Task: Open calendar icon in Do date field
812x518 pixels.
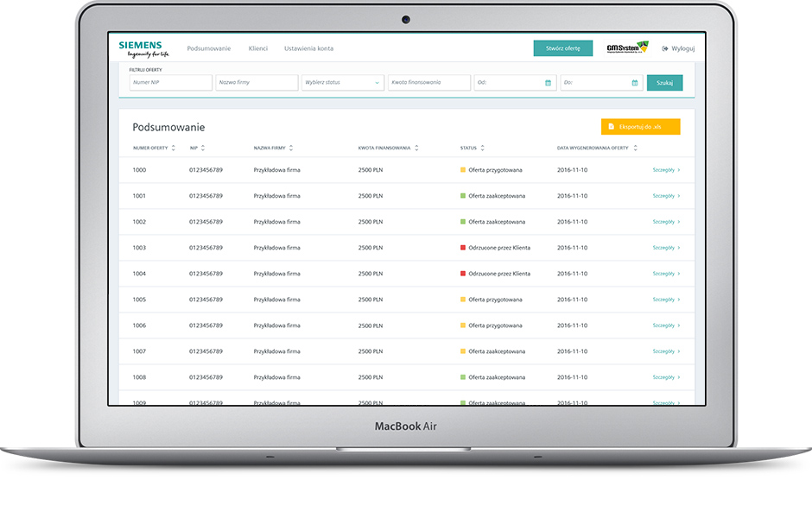Action: click(635, 83)
